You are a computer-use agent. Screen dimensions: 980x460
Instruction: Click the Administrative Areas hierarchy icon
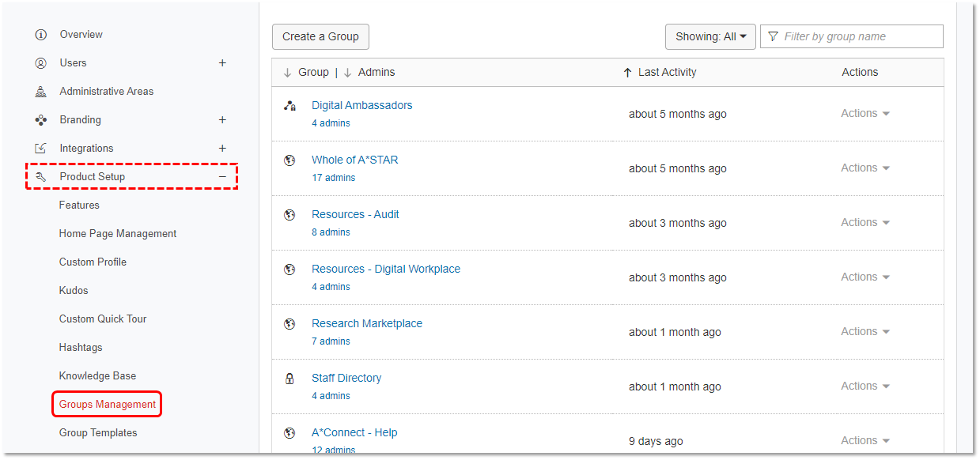41,92
